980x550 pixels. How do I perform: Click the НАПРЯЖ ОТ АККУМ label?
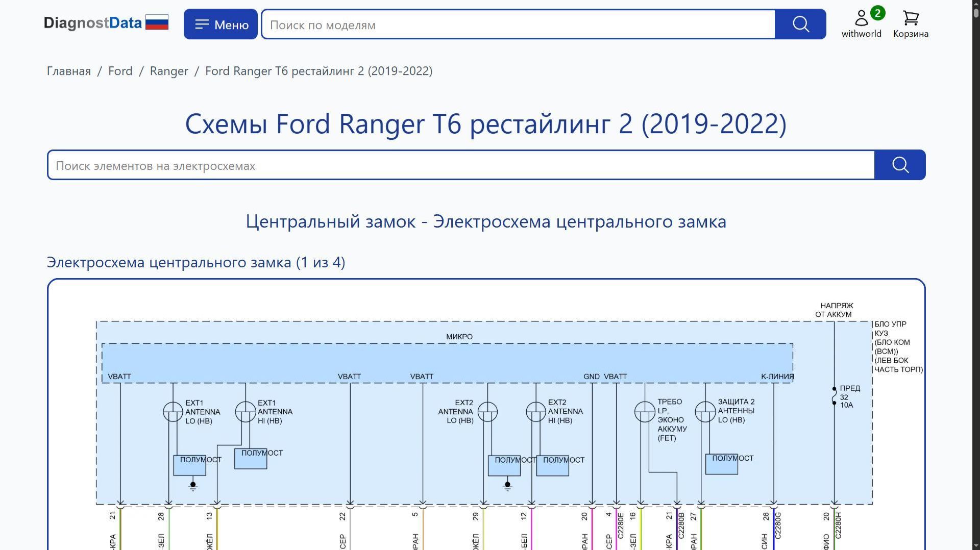point(834,310)
